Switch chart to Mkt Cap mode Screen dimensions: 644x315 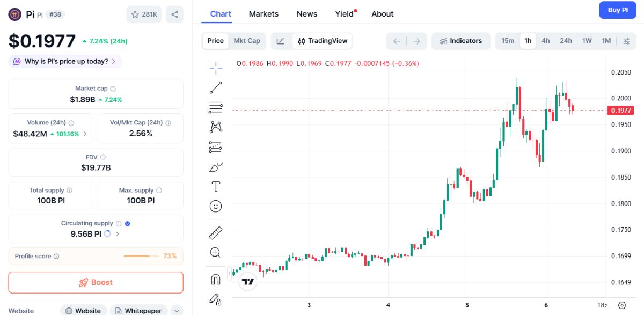(x=247, y=41)
